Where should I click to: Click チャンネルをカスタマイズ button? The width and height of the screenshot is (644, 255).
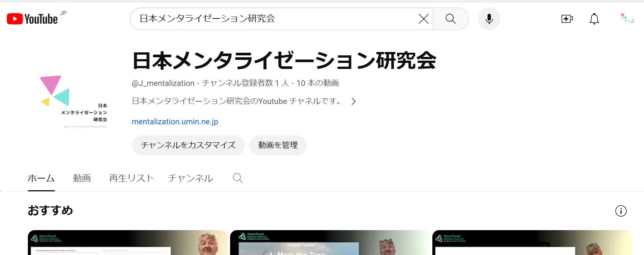(188, 145)
